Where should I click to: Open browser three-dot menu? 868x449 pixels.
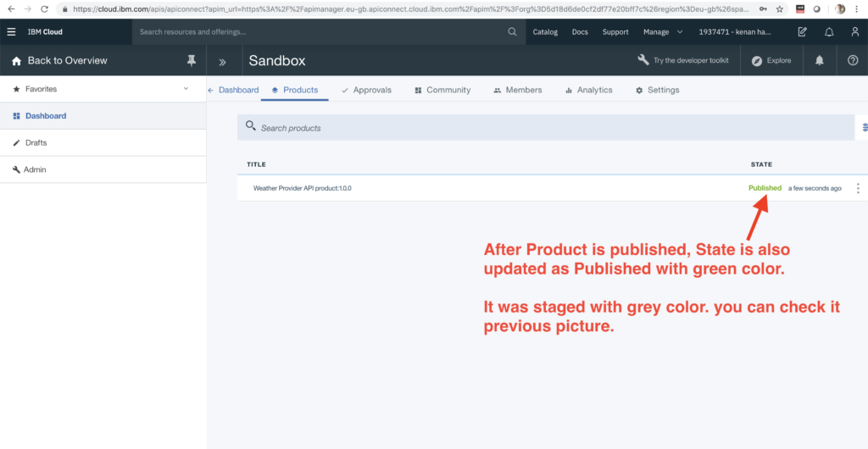856,8
